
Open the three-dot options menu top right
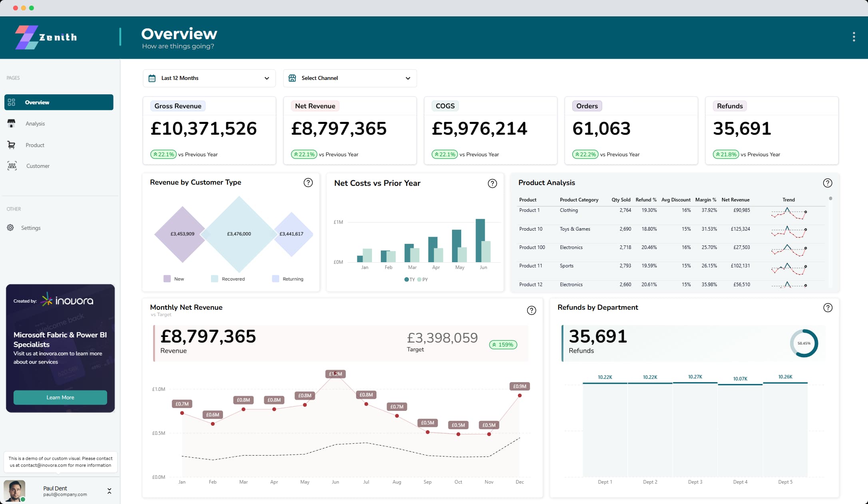click(854, 36)
